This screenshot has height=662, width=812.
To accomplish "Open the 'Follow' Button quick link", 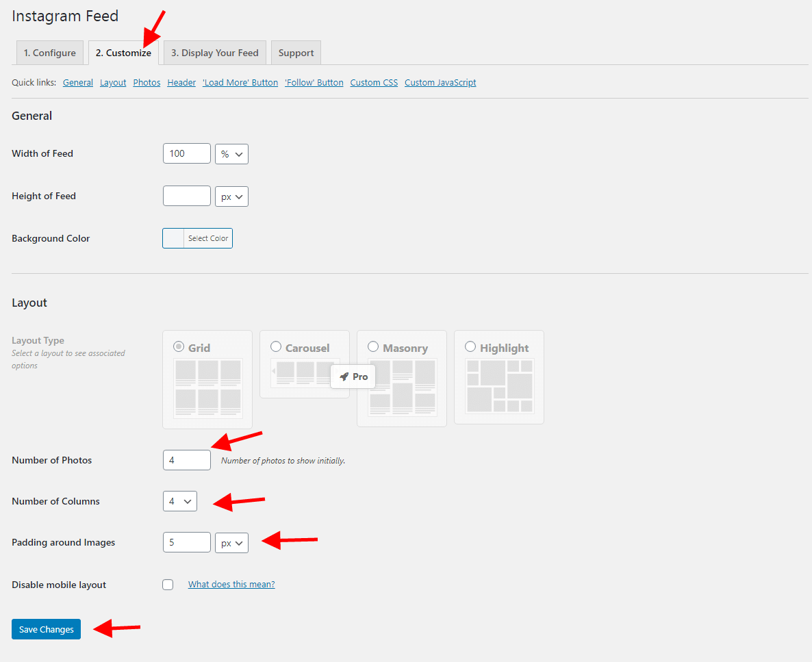I will click(314, 82).
